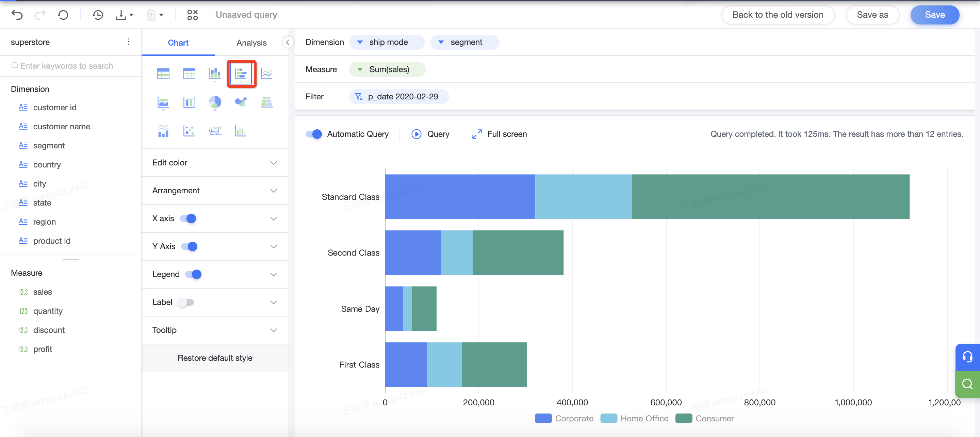This screenshot has width=980, height=437.
Task: Click the filter icon on p_date
Action: pyautogui.click(x=358, y=97)
